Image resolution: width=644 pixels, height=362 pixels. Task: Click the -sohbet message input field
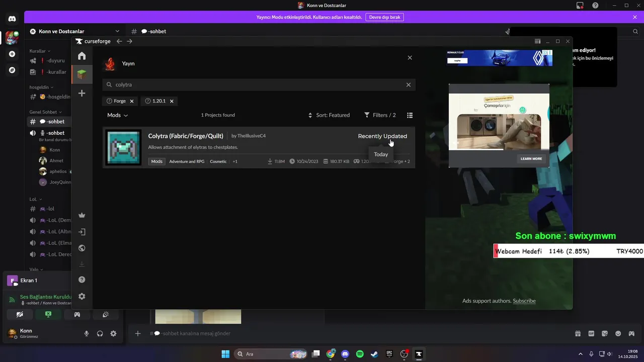point(352,333)
